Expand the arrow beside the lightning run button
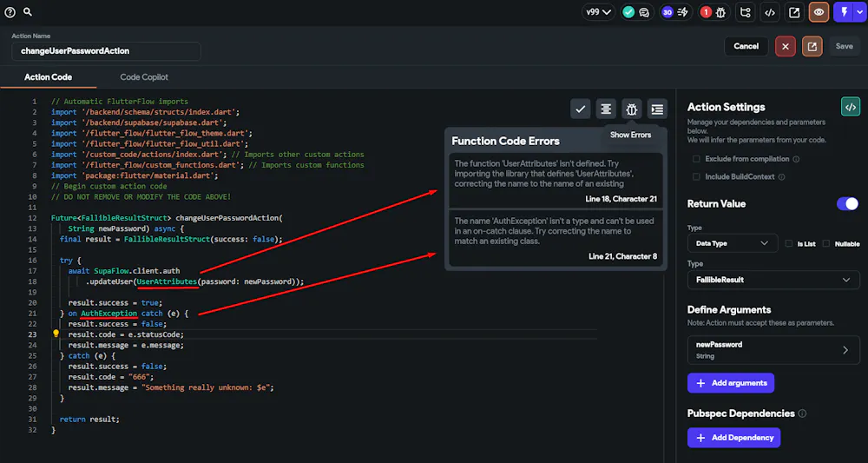868x463 pixels. pos(858,12)
